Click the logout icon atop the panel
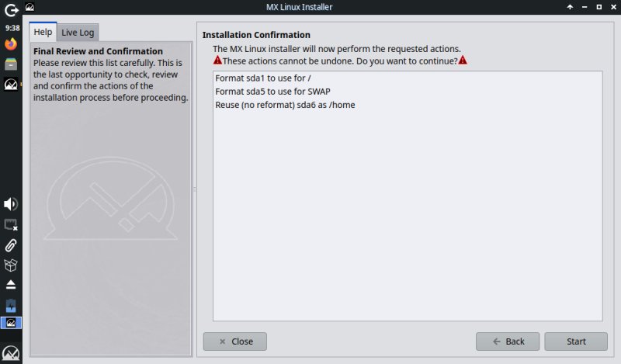The image size is (621, 364). [x=11, y=11]
